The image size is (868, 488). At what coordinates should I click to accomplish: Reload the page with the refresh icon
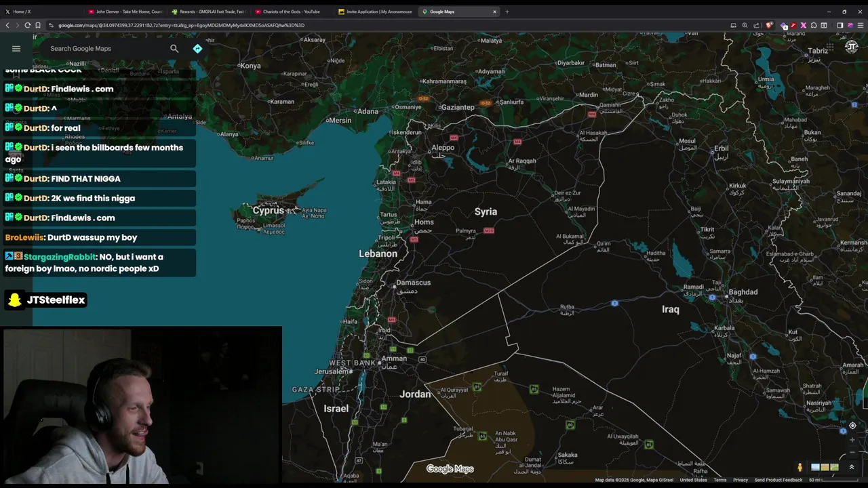coord(28,25)
